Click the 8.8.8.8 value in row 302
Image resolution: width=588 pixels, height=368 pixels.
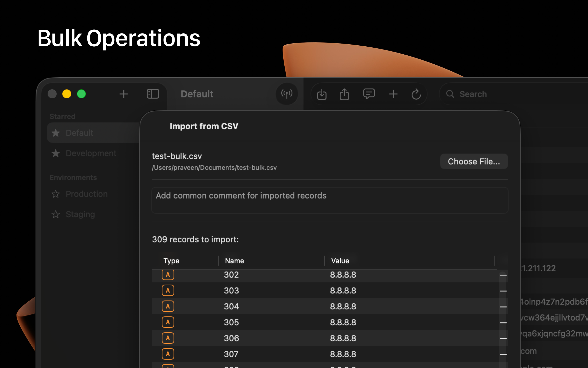point(343,275)
